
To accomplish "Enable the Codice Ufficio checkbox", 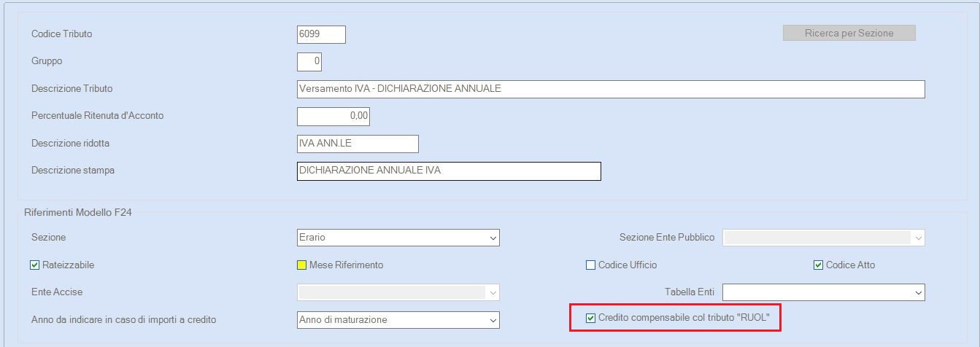I will (590, 265).
